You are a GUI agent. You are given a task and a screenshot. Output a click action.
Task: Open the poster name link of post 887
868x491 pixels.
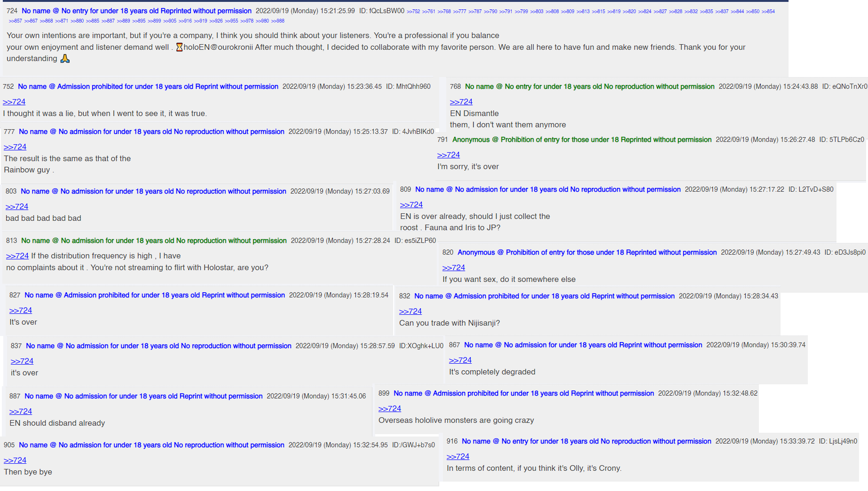(x=143, y=396)
